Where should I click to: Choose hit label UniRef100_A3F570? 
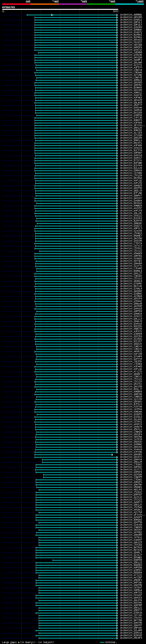pos(131,67)
